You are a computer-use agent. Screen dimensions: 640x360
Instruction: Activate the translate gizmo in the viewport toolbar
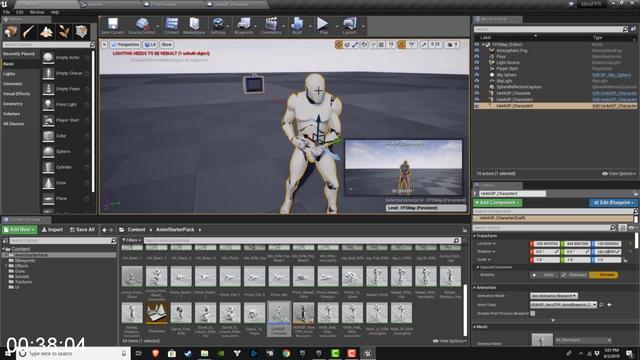tap(339, 44)
